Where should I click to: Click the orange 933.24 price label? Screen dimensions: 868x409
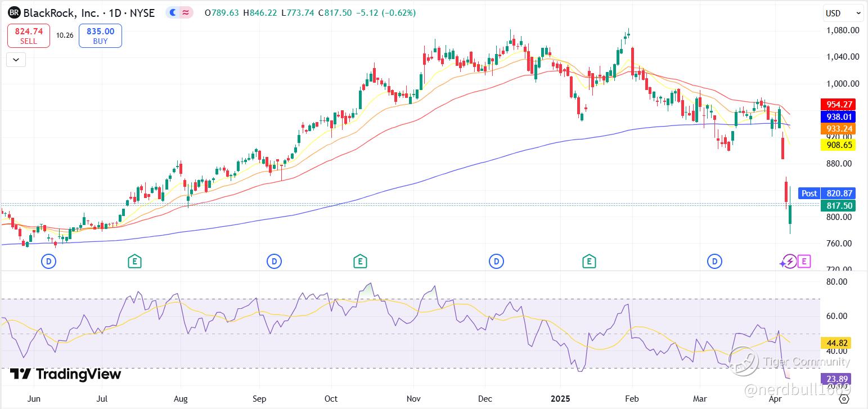click(839, 129)
